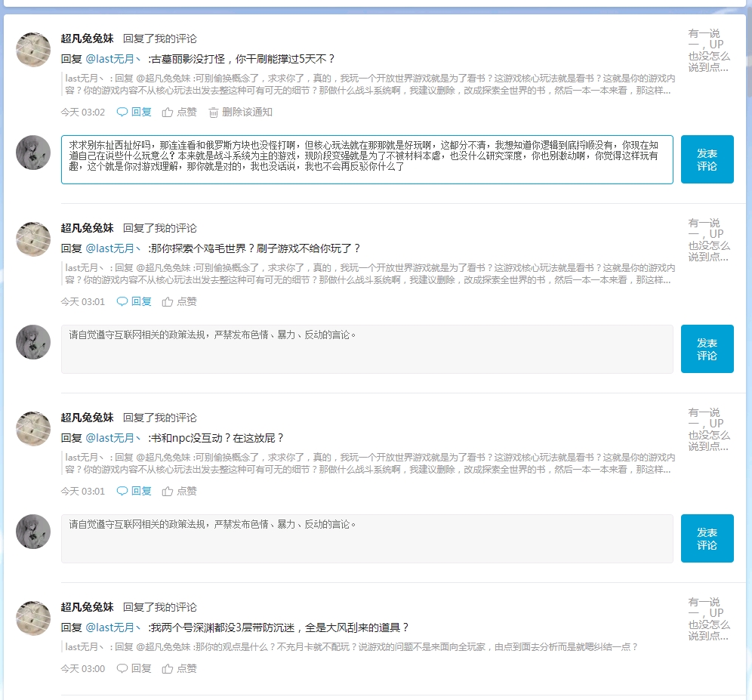Click trash icon to delete notification
Image resolution: width=752 pixels, height=700 pixels.
[x=214, y=113]
